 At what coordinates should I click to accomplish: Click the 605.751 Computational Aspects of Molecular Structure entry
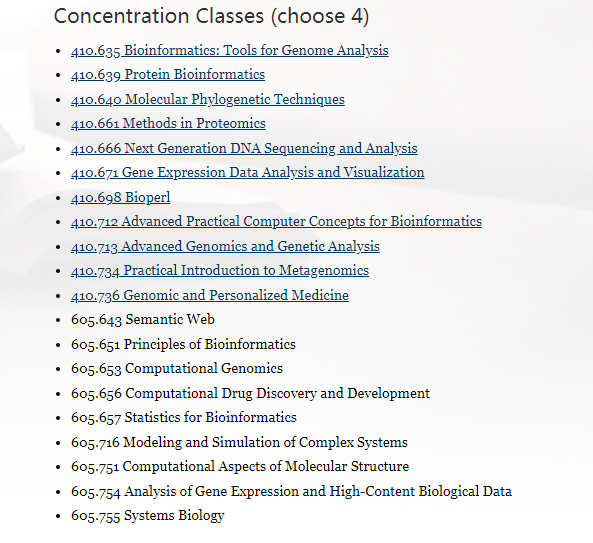[240, 467]
